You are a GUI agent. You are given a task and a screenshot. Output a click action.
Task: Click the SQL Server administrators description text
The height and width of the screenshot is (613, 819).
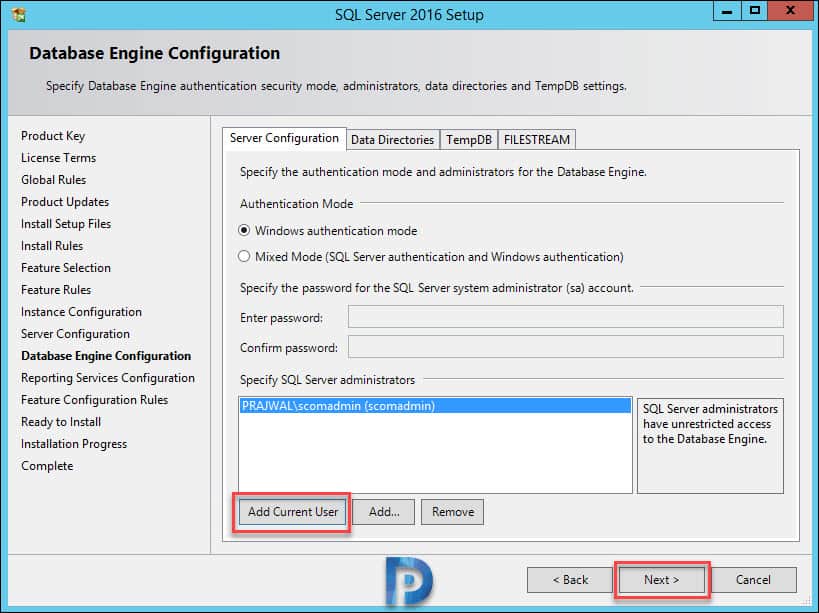click(x=710, y=424)
